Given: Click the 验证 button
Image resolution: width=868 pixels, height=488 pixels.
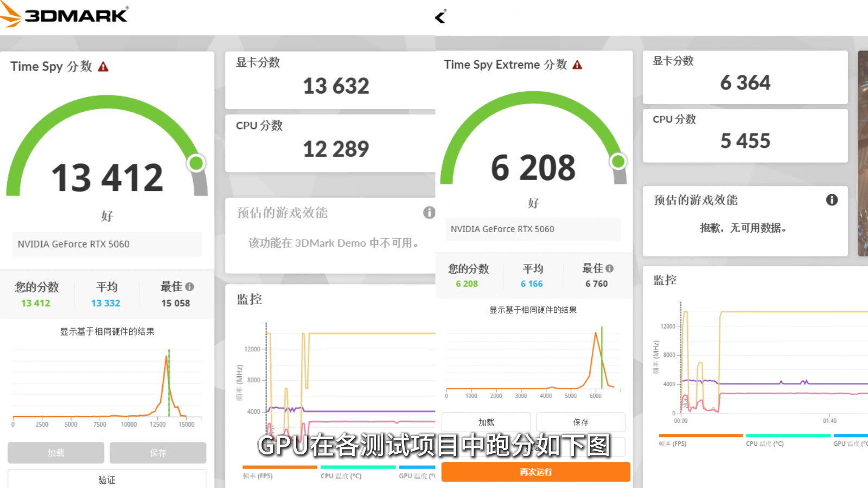Looking at the screenshot, I should [x=107, y=479].
